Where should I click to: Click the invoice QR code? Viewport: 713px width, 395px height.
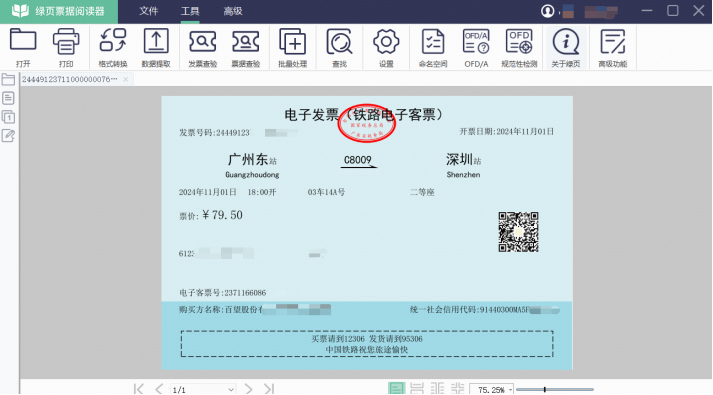click(x=518, y=232)
